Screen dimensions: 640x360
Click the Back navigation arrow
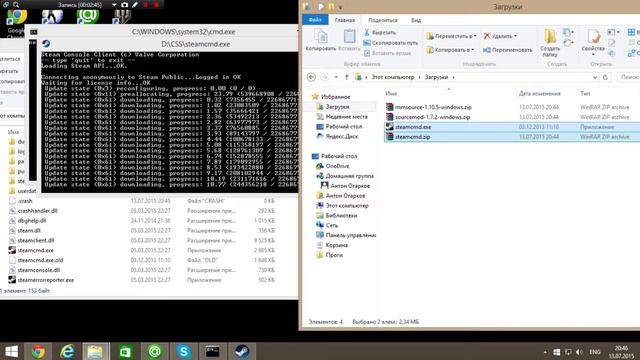coord(311,77)
